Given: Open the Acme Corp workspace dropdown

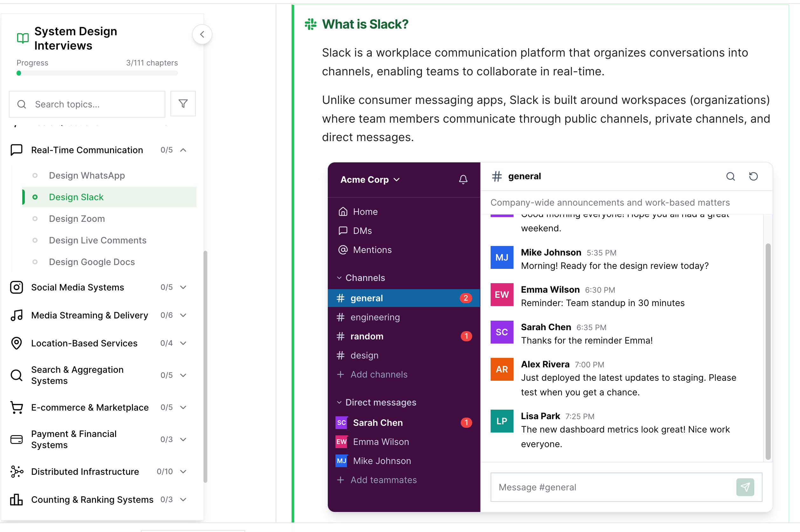Looking at the screenshot, I should (369, 180).
